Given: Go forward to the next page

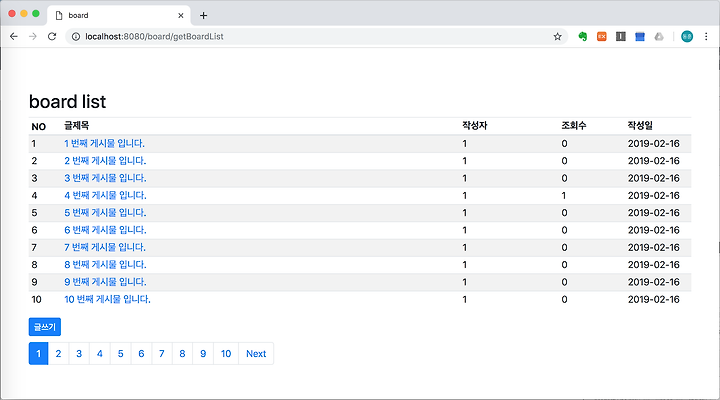Looking at the screenshot, I should 33,36.
